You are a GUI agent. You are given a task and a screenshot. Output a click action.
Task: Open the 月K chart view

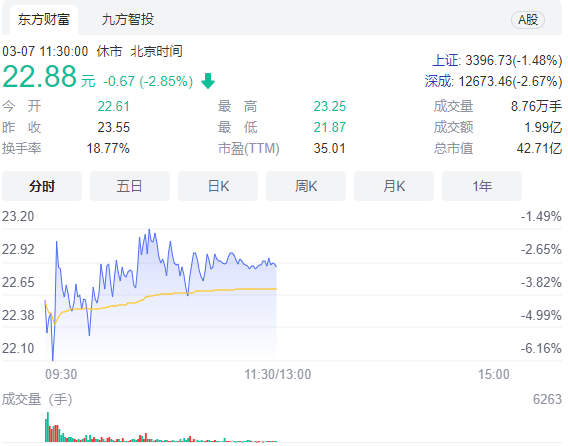394,186
